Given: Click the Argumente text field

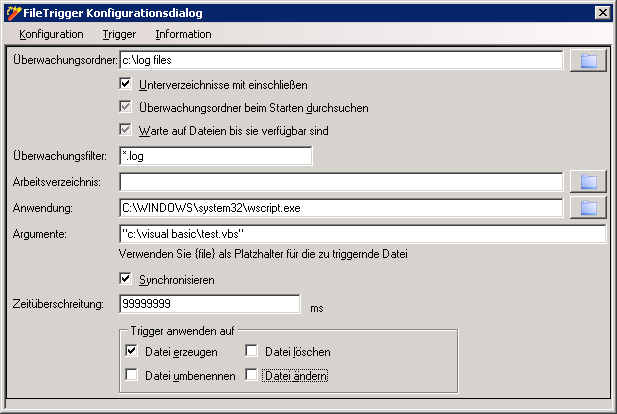Looking at the screenshot, I should tap(361, 234).
